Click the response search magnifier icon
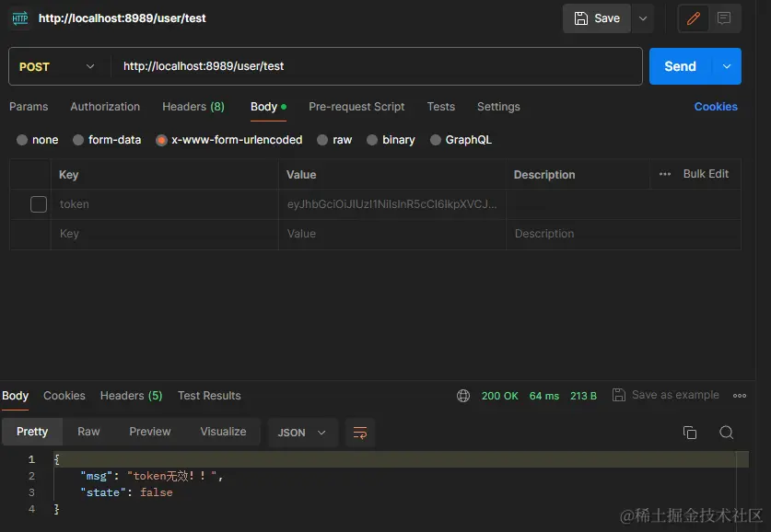Image resolution: width=771 pixels, height=532 pixels. (x=726, y=433)
